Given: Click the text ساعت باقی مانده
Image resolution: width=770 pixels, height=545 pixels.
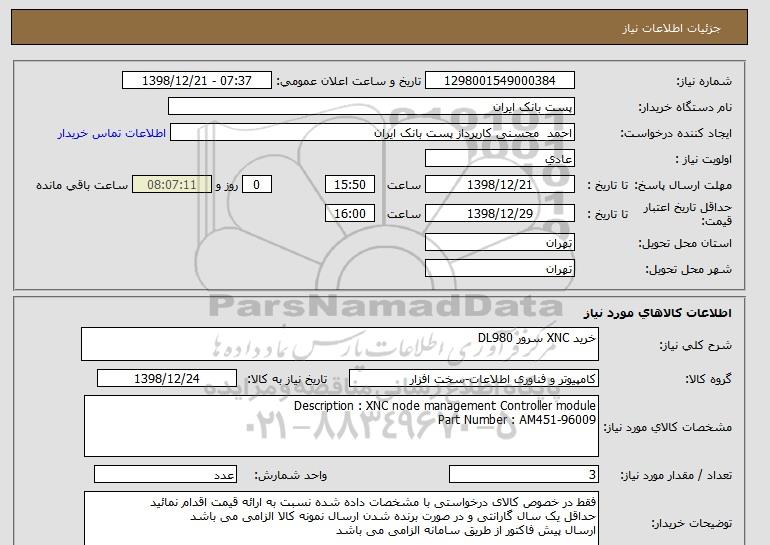Looking at the screenshot, I should click(82, 185).
